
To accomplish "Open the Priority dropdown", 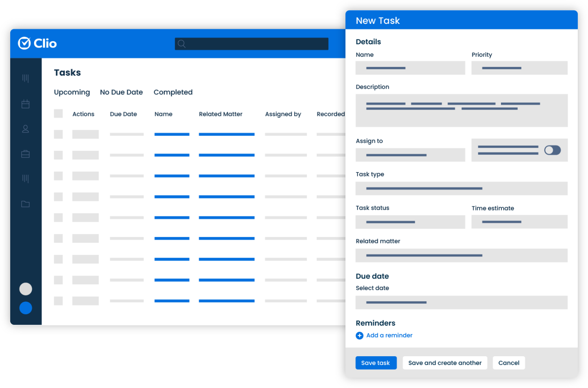I will (519, 67).
